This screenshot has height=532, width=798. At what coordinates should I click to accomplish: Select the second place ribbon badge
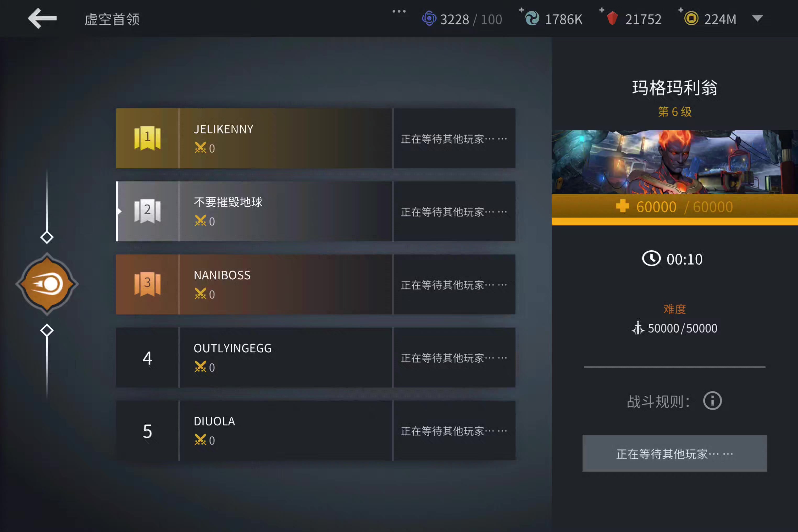(x=147, y=211)
